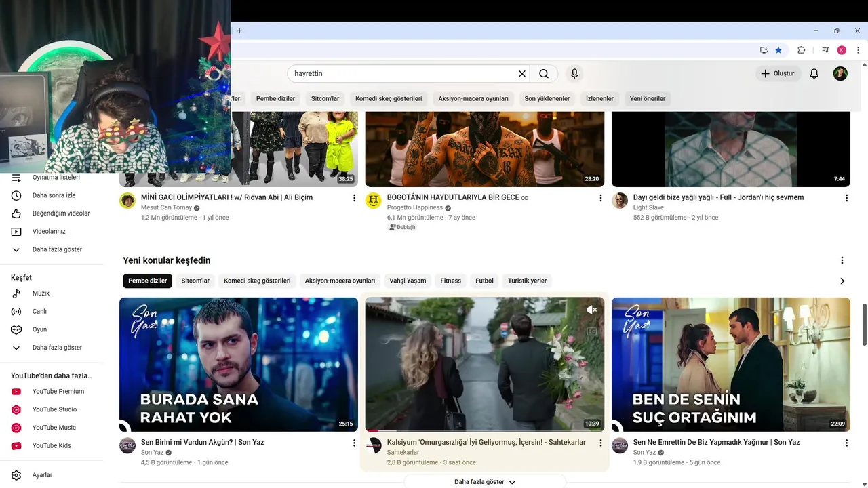This screenshot has width=868, height=488.
Task: Select top Sitcom'lar filter chip
Action: pos(325,98)
